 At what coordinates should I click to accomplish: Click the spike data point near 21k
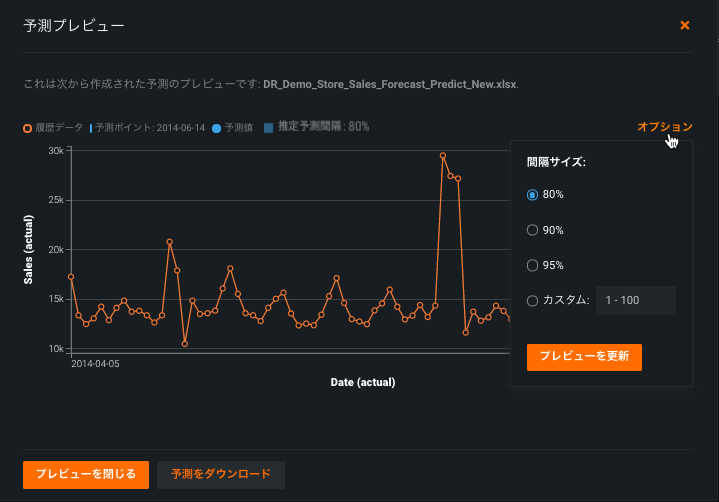[170, 242]
